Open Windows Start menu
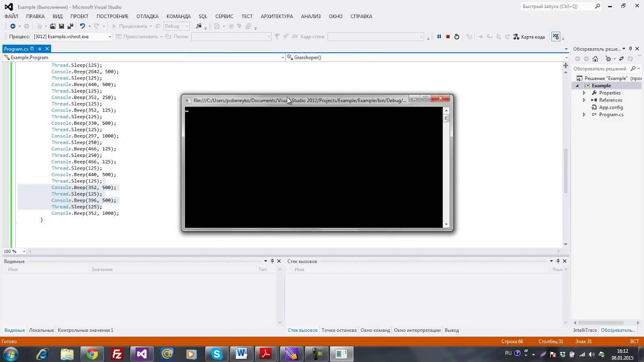644x362 pixels. click(11, 354)
